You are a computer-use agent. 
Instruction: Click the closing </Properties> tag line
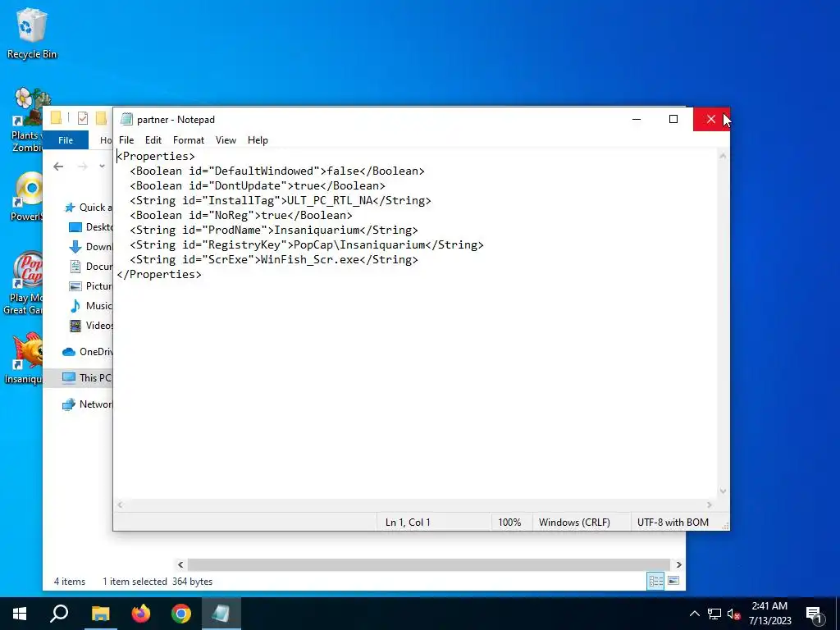click(159, 274)
